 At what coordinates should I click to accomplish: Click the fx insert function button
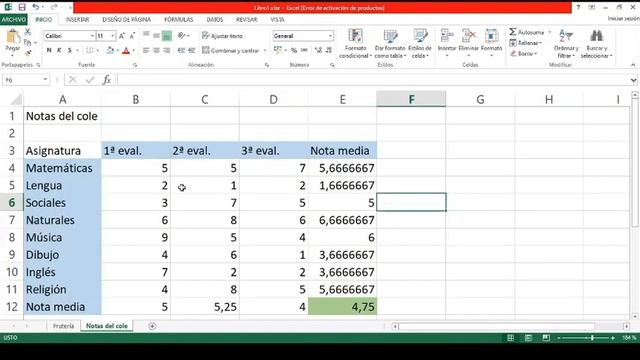(107, 80)
